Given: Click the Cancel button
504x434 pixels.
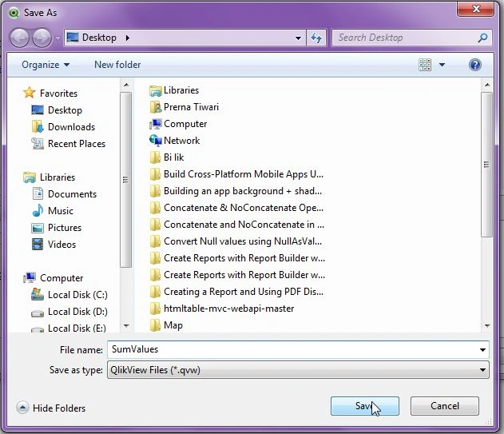Looking at the screenshot, I should coord(445,406).
